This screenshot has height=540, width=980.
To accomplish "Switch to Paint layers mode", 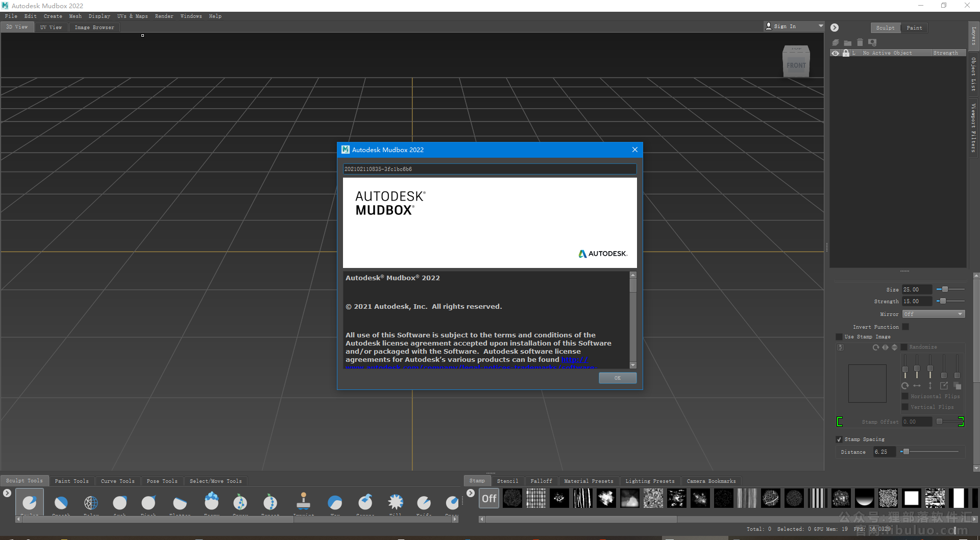I will (914, 28).
